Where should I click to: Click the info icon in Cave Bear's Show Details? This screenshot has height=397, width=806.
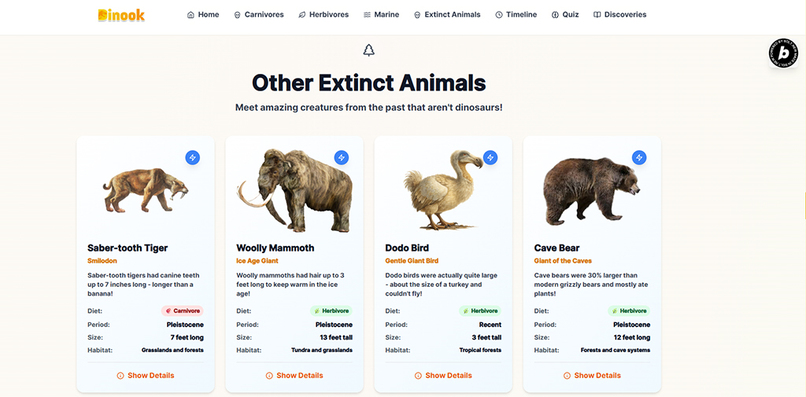tap(566, 376)
